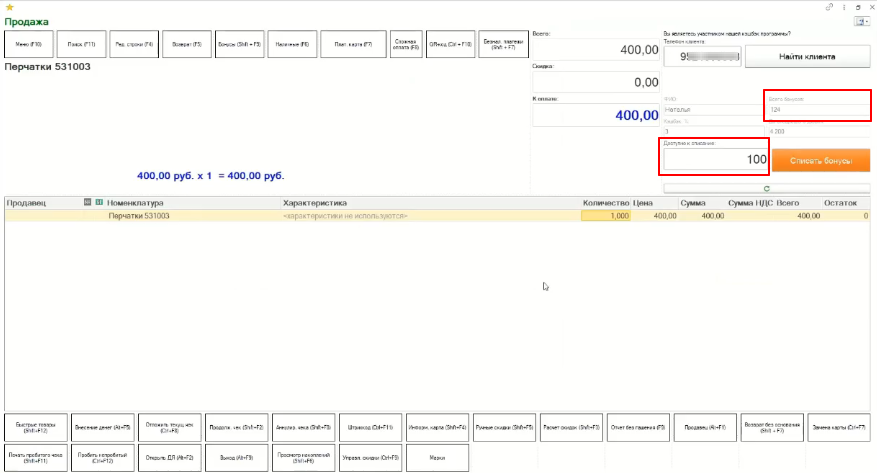Click the refresh icon below Списать бонусы
The height and width of the screenshot is (473, 877).
tap(767, 188)
